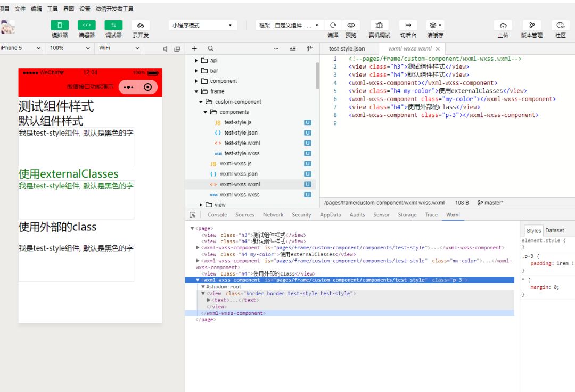Image resolution: width=575 pixels, height=392 pixels.
Task: Click the add new file plus icon
Action: 194,49
